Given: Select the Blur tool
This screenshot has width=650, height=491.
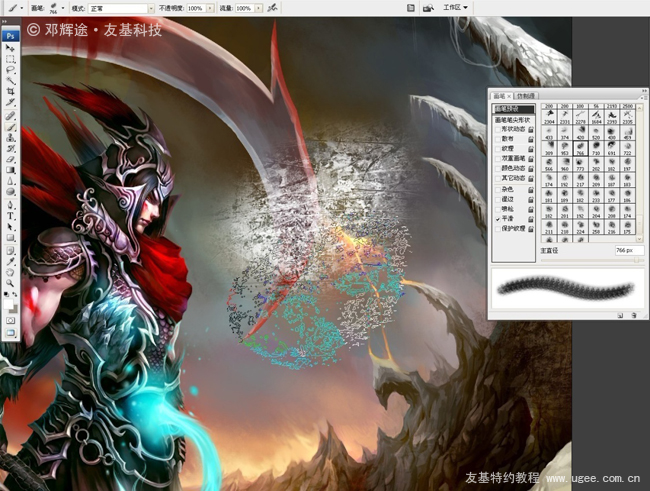Looking at the screenshot, I should pos(10,181).
